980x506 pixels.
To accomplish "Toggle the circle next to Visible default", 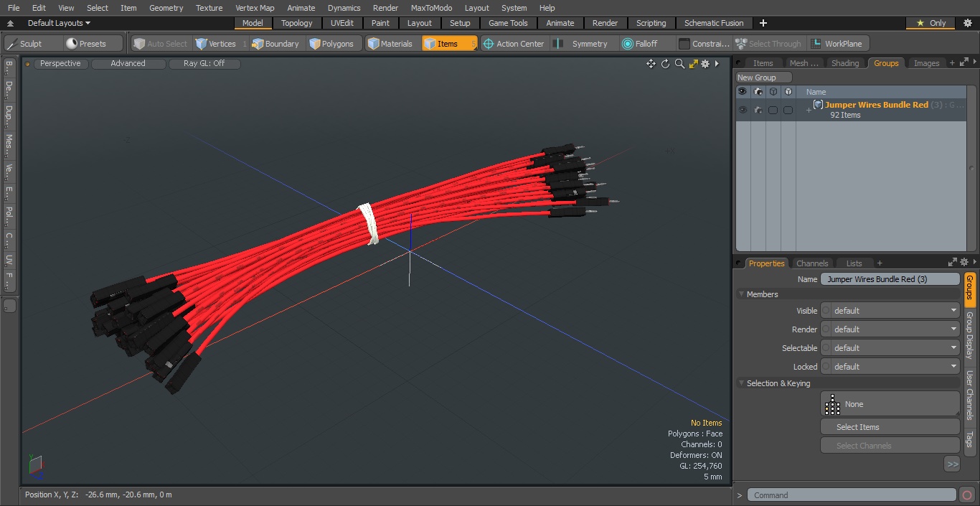I will 826,311.
